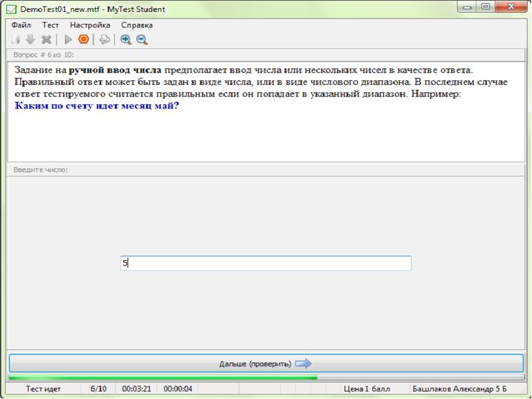Open the Настройка menu
The image size is (532, 399).
(x=90, y=25)
